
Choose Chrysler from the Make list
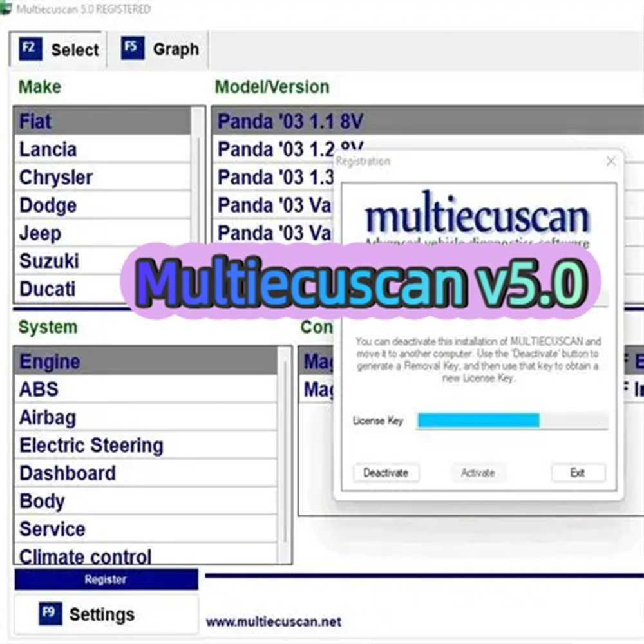[102, 177]
